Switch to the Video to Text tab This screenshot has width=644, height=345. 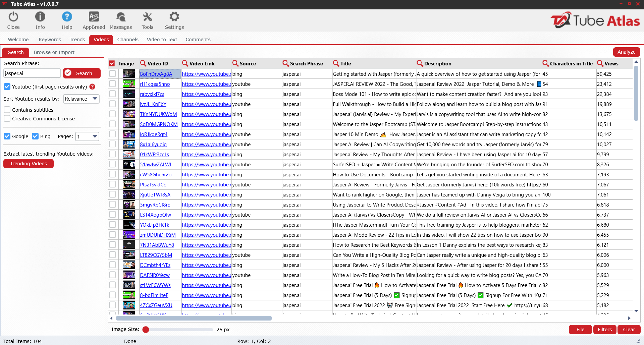(x=162, y=40)
